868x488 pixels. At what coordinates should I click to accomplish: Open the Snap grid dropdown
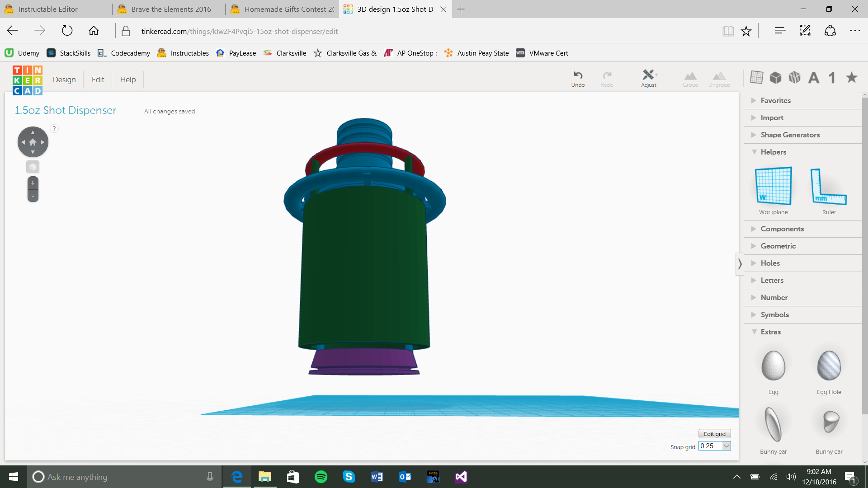pos(726,446)
